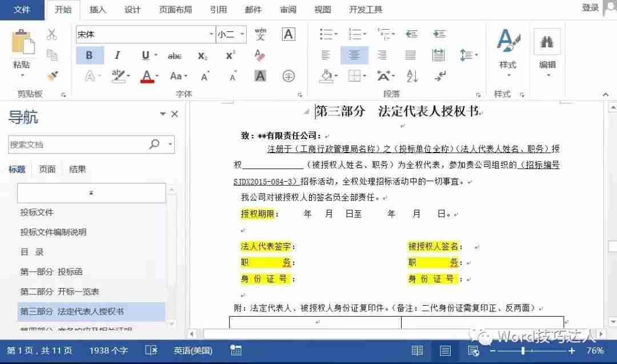Image resolution: width=617 pixels, height=364 pixels.
Task: Open the font name dropdown
Action: [x=211, y=34]
